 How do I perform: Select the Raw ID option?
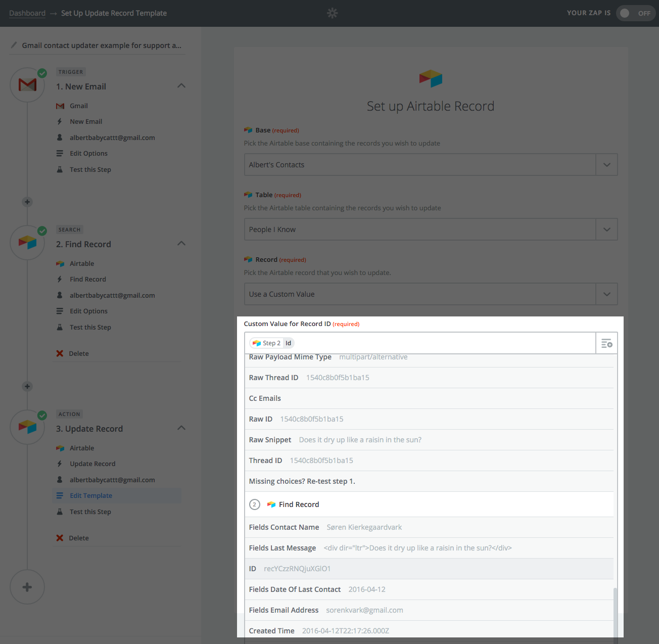coord(429,419)
